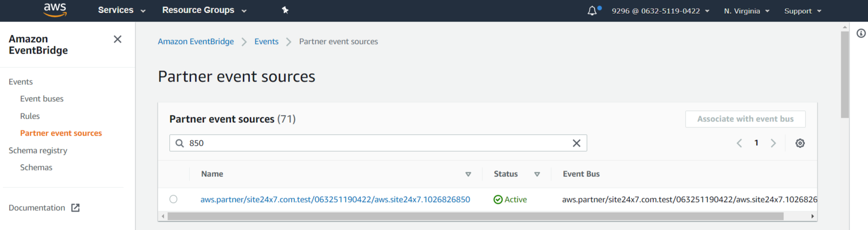Navigate to Event buses in sidebar
This screenshot has height=230, width=868.
tap(42, 99)
